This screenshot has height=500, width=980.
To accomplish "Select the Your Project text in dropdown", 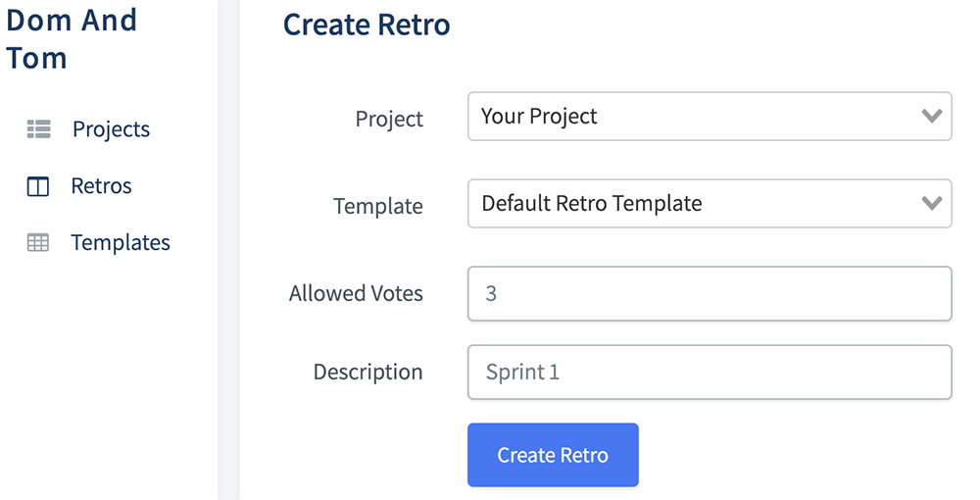I will 539,117.
